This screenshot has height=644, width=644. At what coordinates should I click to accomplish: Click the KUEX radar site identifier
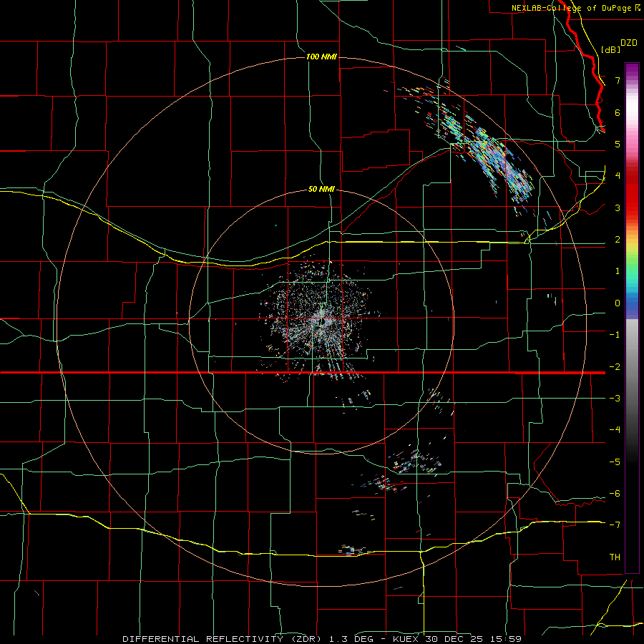tap(406, 639)
